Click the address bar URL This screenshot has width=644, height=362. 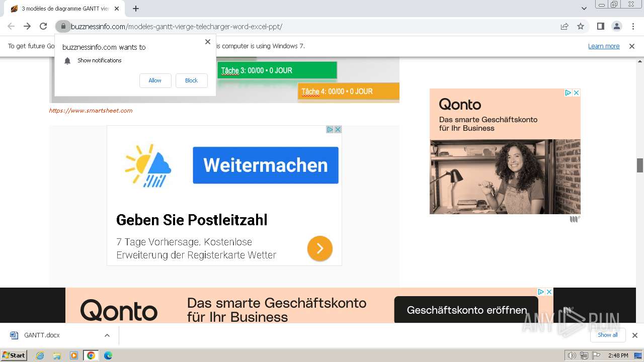176,26
